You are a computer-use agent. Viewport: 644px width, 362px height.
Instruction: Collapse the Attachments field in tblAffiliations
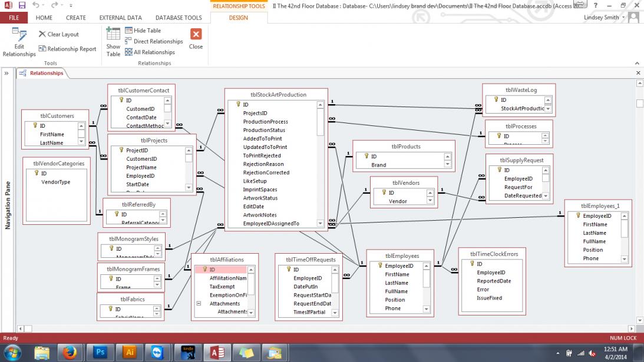pyautogui.click(x=199, y=304)
